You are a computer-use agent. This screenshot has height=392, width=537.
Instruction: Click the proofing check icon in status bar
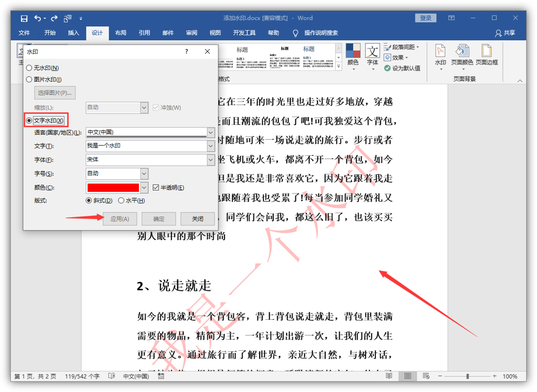click(112, 376)
